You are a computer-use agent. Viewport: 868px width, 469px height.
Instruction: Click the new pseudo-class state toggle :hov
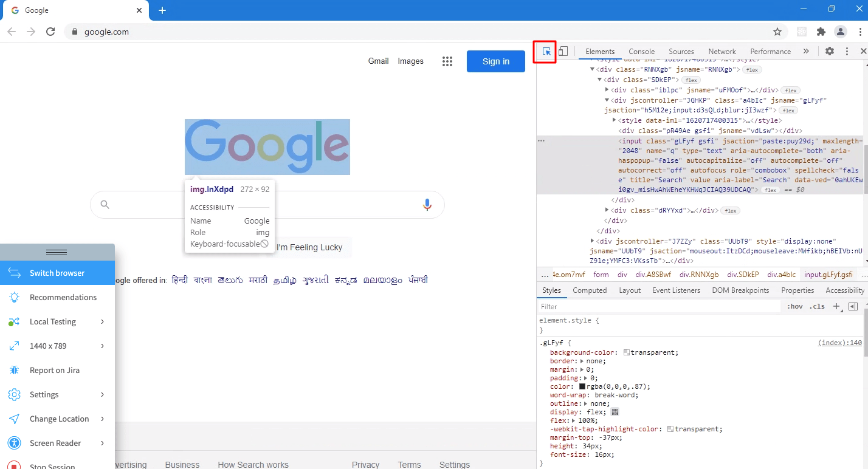794,306
